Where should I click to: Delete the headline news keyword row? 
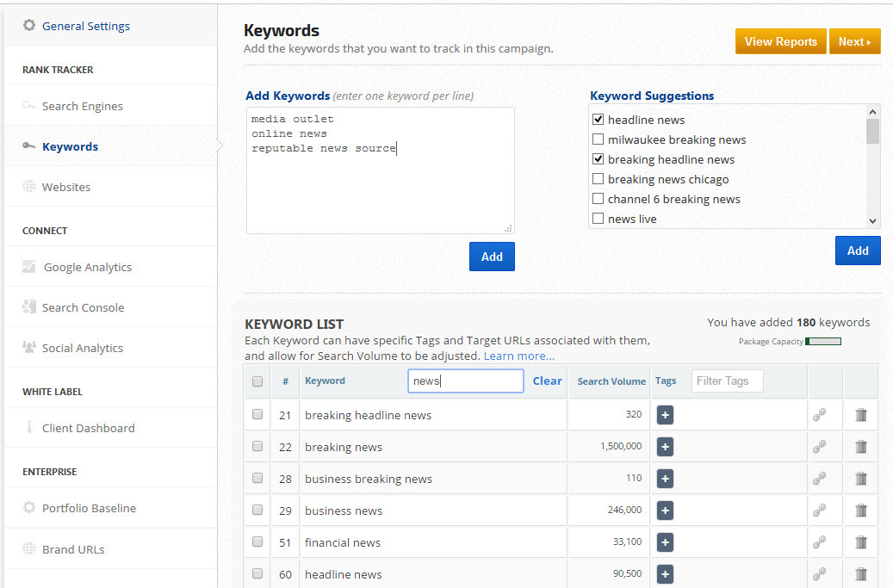[860, 574]
